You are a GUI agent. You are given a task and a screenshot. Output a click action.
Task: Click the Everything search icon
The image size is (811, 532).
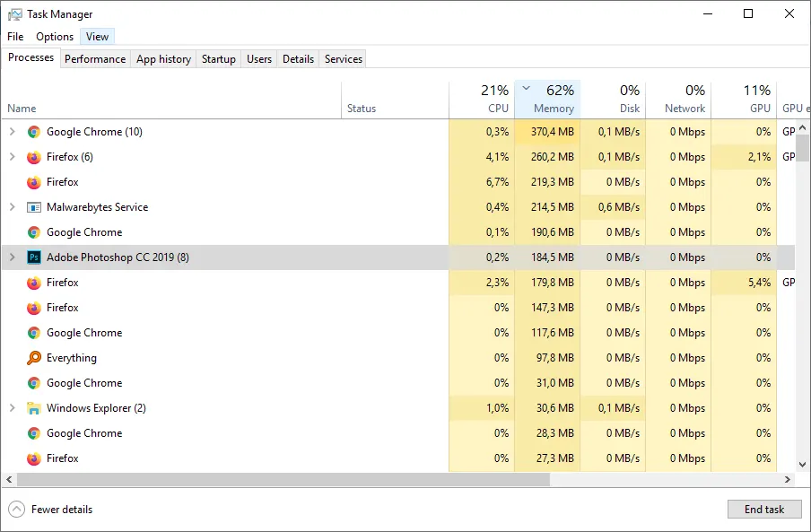click(33, 358)
